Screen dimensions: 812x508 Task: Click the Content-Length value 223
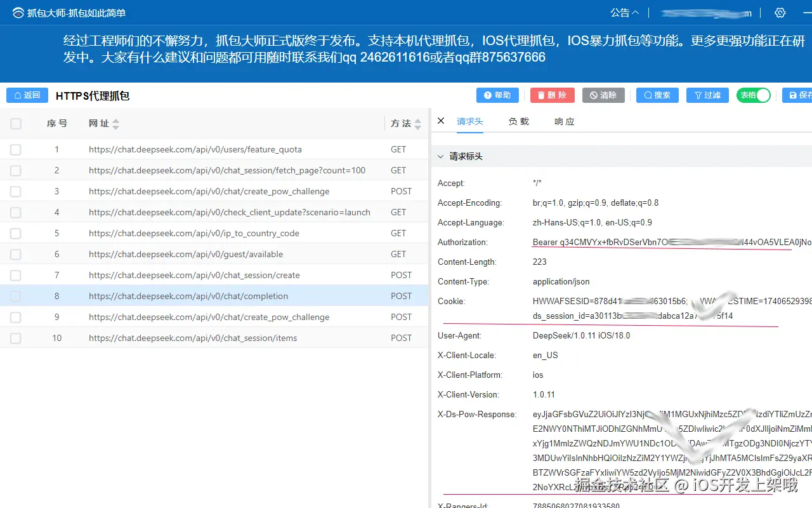pyautogui.click(x=540, y=262)
